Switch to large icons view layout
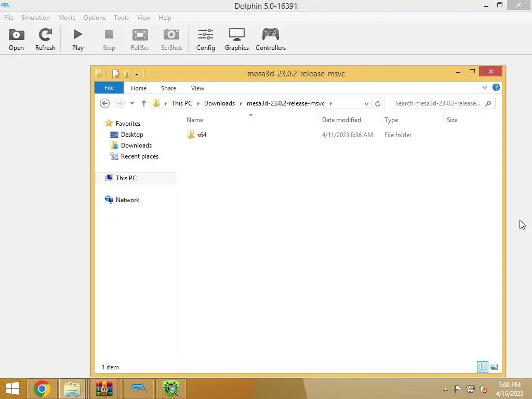 [494, 367]
